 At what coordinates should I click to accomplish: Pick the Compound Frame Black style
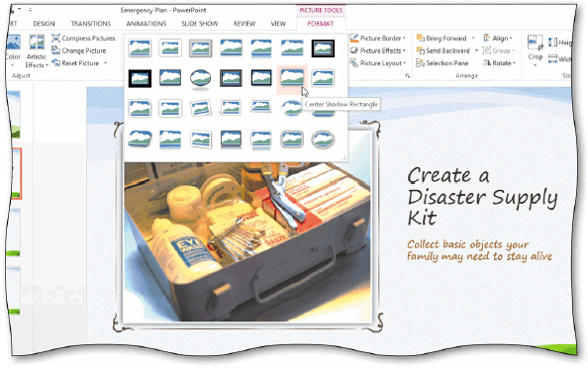[231, 78]
